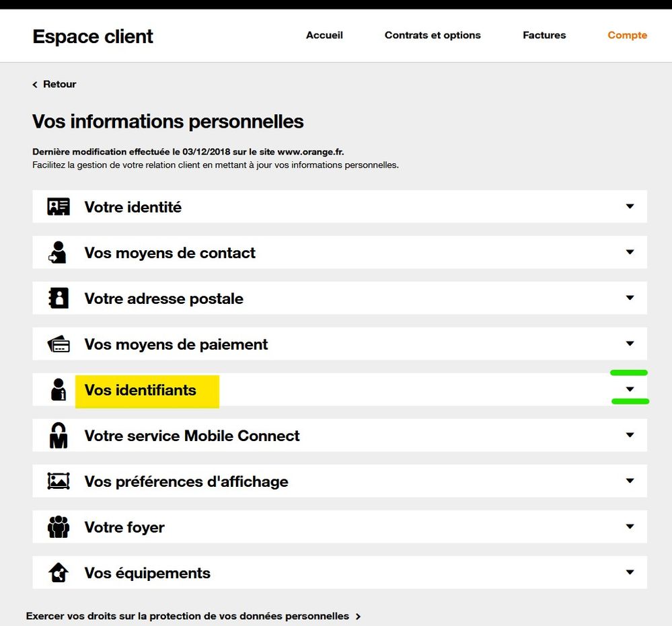The height and width of the screenshot is (626, 672).
Task: Open the link about data protection rights
Action: tap(187, 616)
